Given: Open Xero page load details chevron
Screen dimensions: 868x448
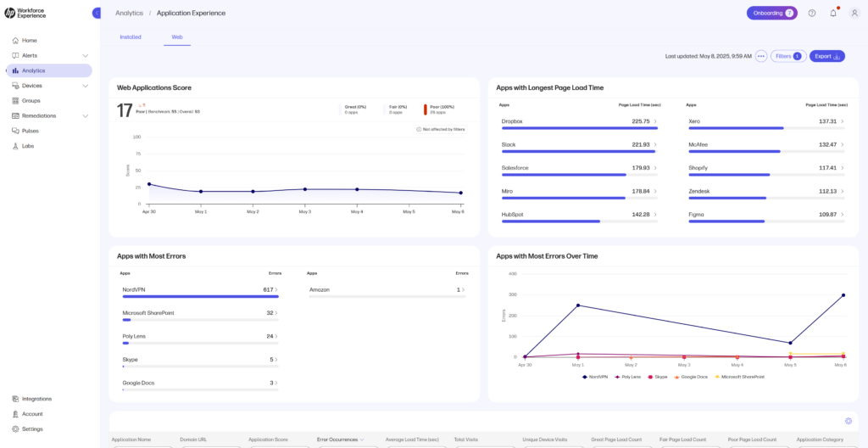Looking at the screenshot, I should tap(843, 120).
